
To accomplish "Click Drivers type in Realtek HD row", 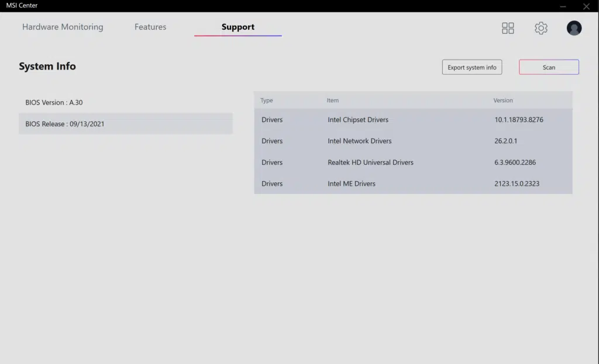I will coord(272,162).
